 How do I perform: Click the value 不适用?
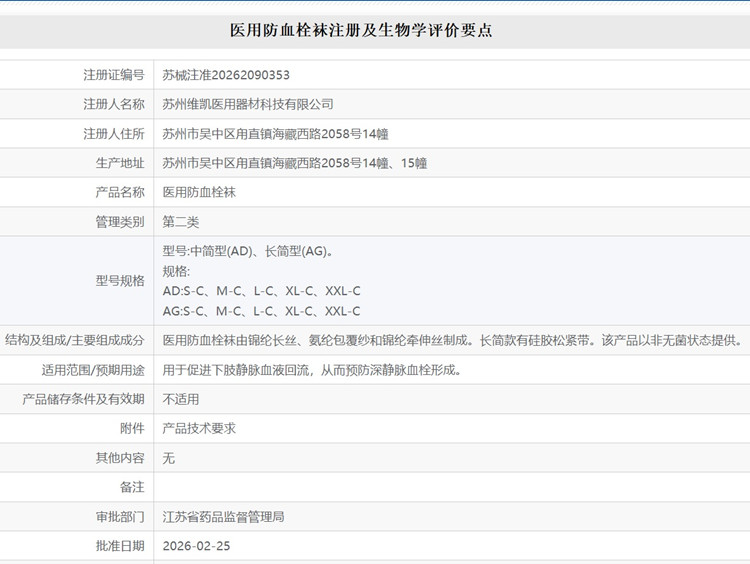[181, 399]
